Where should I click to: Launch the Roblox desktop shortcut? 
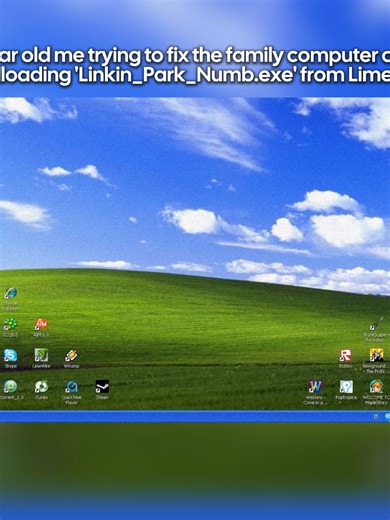pos(346,355)
